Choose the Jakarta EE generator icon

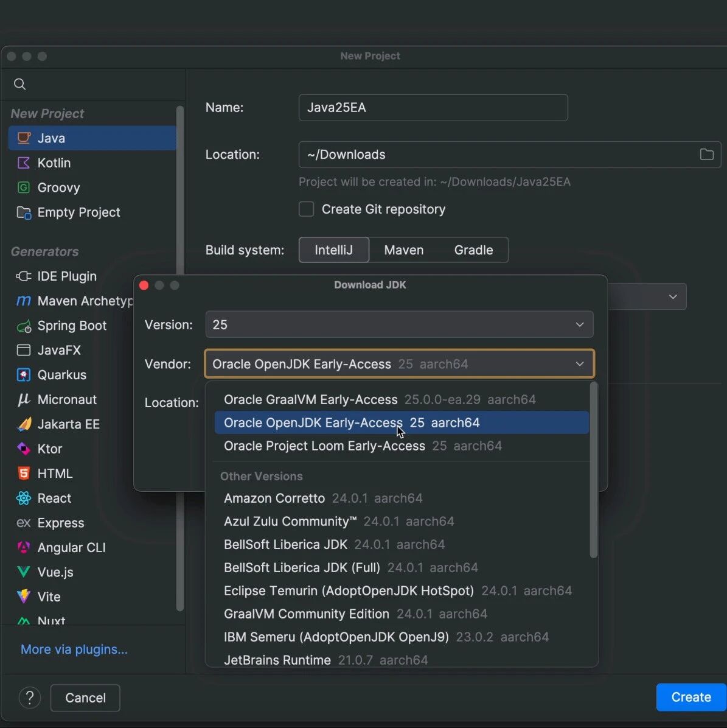pyautogui.click(x=24, y=424)
